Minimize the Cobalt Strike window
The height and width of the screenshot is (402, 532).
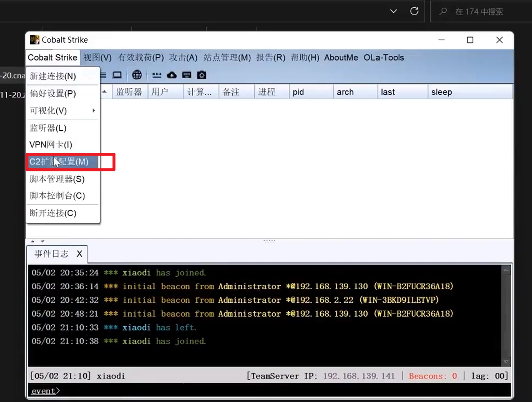(441, 40)
